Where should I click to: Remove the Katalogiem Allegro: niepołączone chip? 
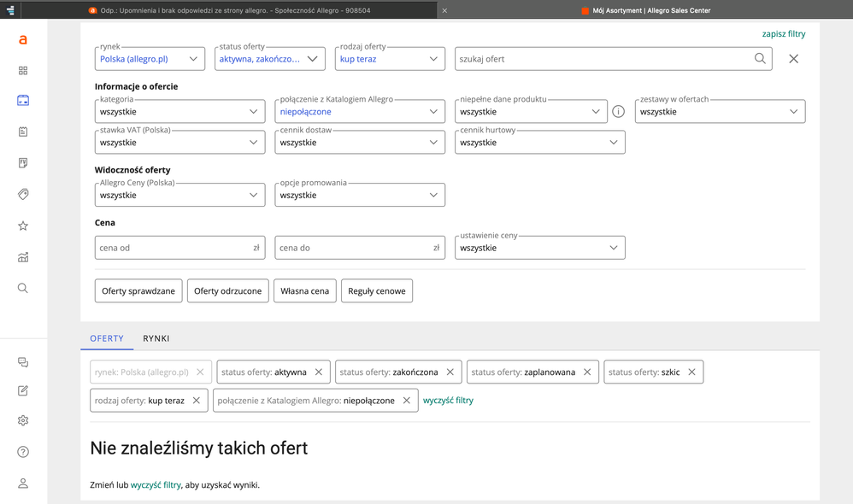click(x=406, y=400)
